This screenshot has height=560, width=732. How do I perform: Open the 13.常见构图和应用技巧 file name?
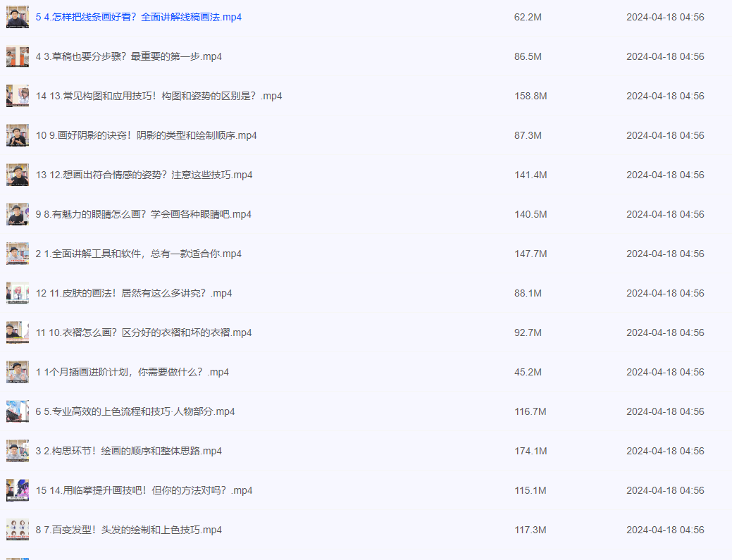click(159, 96)
